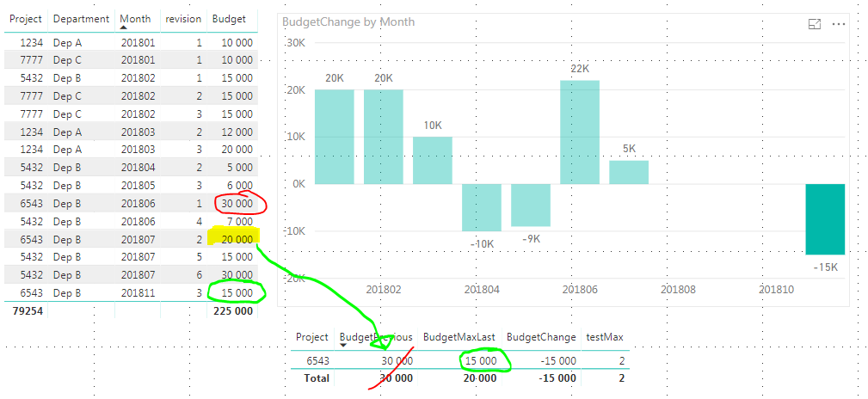868x399 pixels.
Task: Sort table by Month column header
Action: (x=135, y=19)
